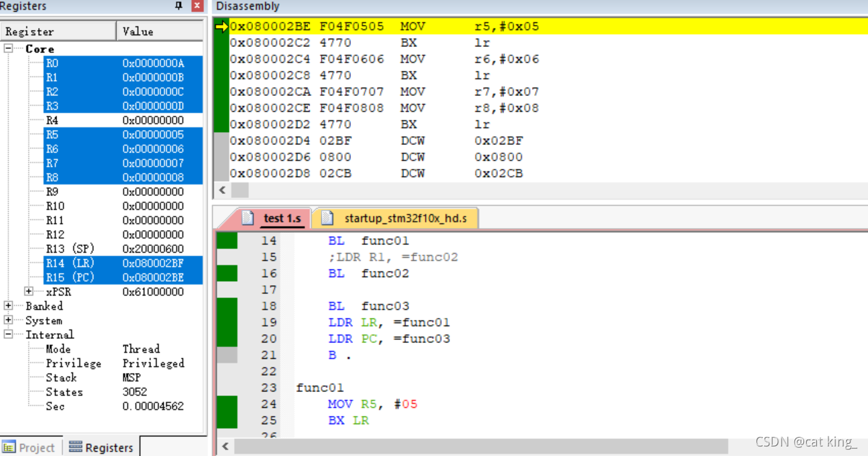Select the Register column header

pyautogui.click(x=59, y=31)
